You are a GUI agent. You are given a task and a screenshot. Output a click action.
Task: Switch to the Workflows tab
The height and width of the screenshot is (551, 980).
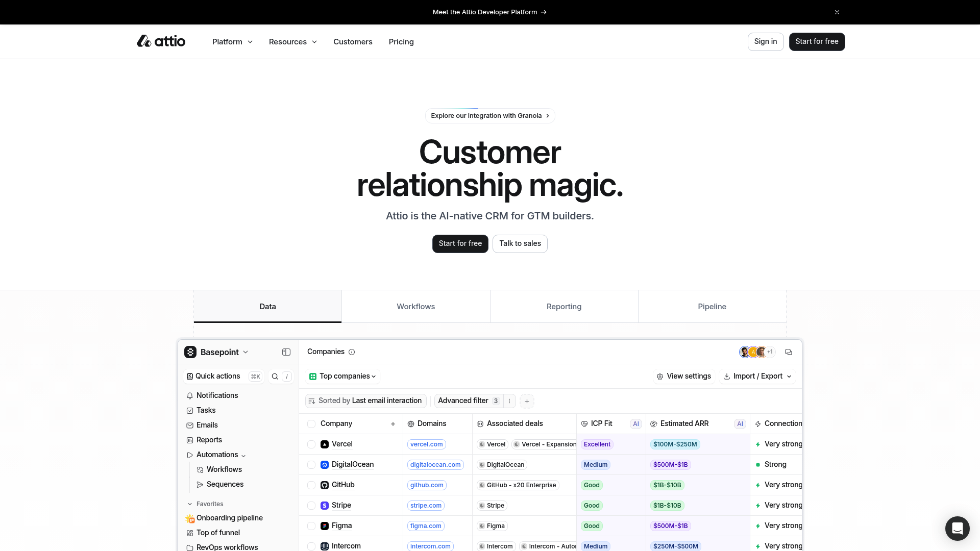(x=416, y=307)
